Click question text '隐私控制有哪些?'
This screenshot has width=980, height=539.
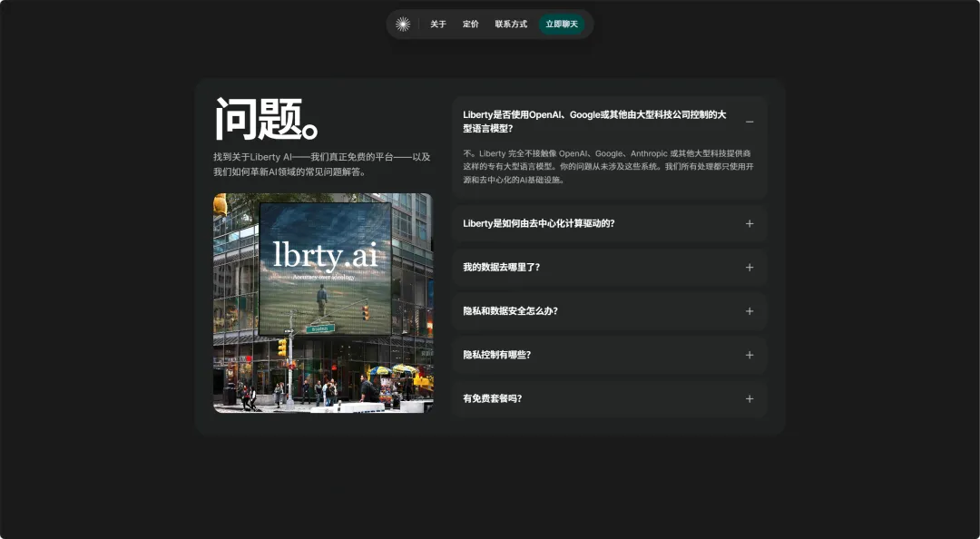pyautogui.click(x=497, y=355)
